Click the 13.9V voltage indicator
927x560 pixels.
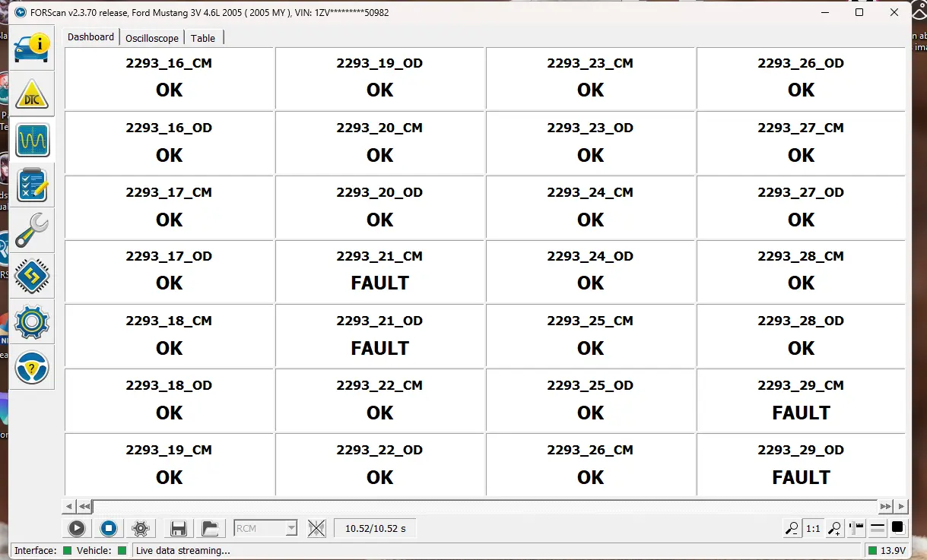point(887,550)
